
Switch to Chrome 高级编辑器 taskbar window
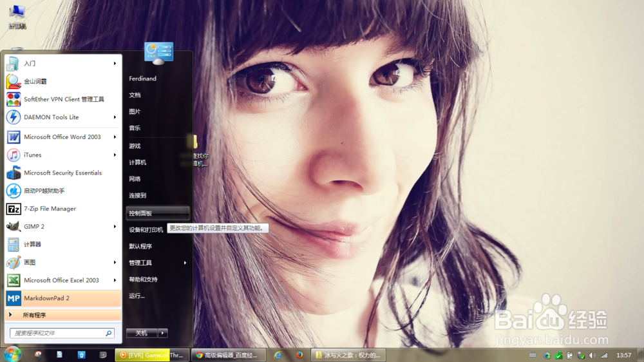click(228, 355)
